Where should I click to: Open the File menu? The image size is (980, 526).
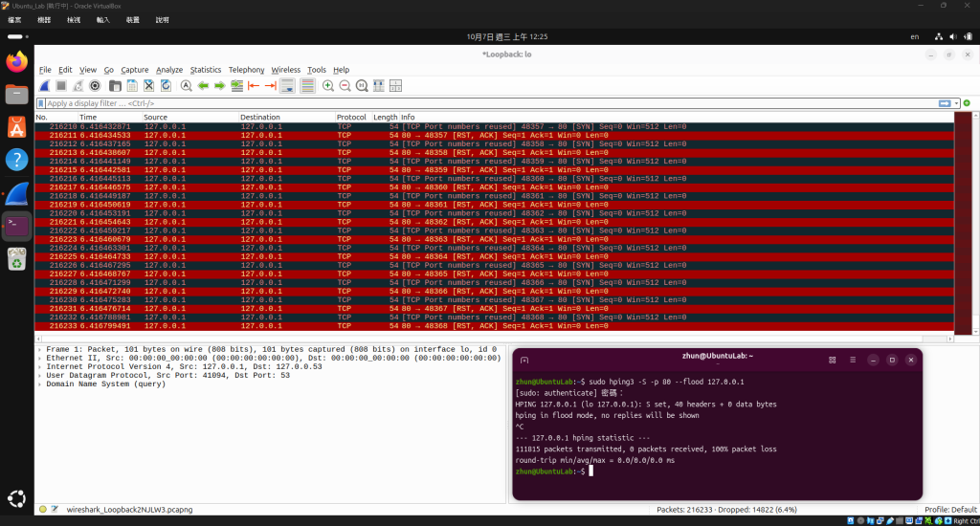coord(45,70)
